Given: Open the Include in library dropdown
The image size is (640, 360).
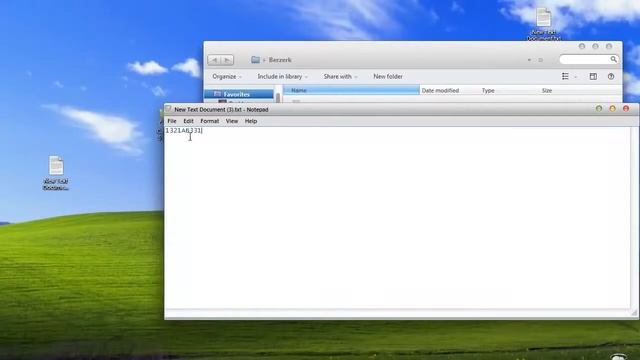Looking at the screenshot, I should click(x=282, y=77).
